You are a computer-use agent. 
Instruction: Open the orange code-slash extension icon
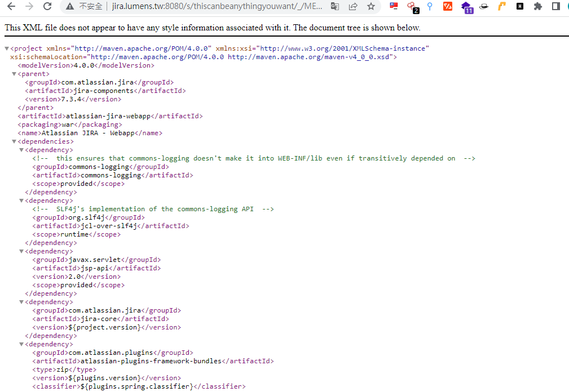(x=448, y=6)
